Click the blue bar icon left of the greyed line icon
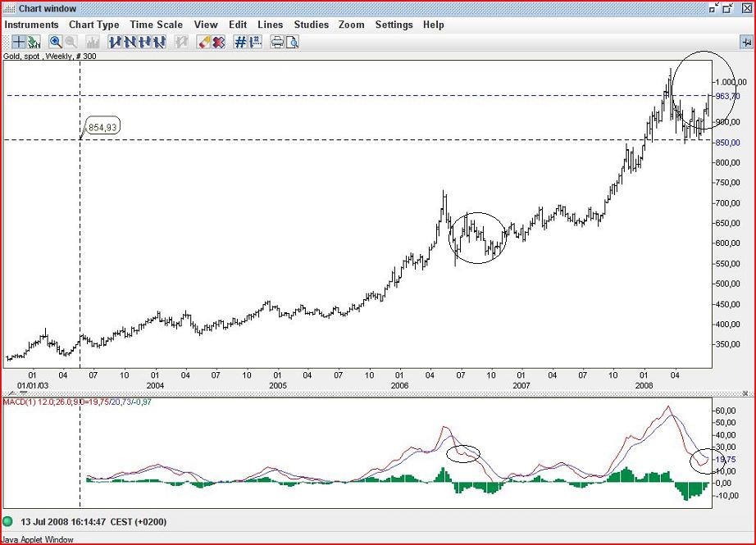The image size is (756, 545). coord(159,43)
